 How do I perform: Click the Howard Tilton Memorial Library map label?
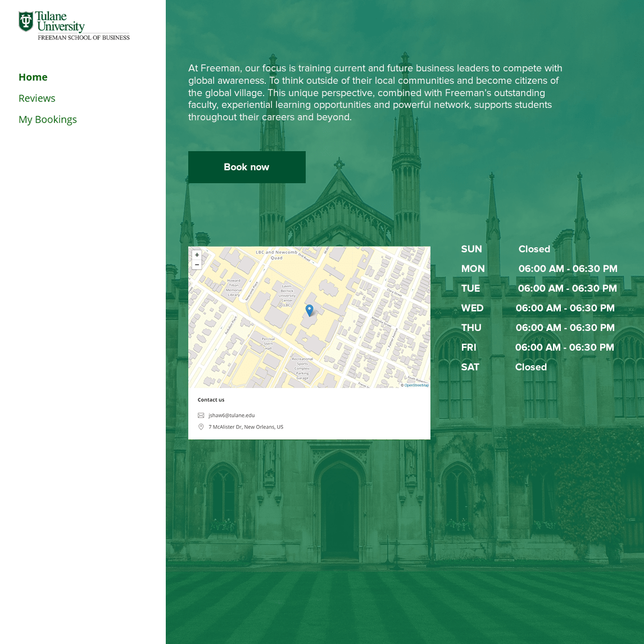click(x=234, y=287)
